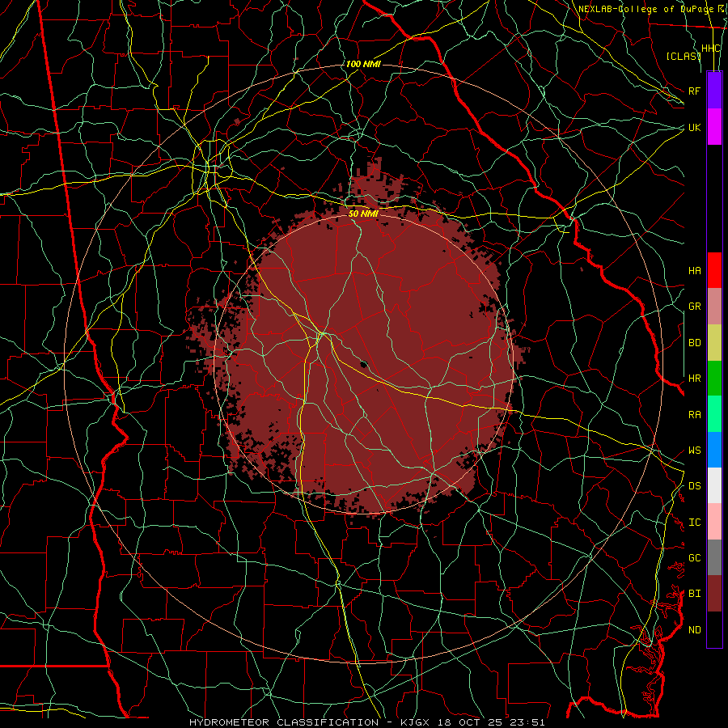Click the RA light green swatch
The image size is (728, 728).
(714, 414)
